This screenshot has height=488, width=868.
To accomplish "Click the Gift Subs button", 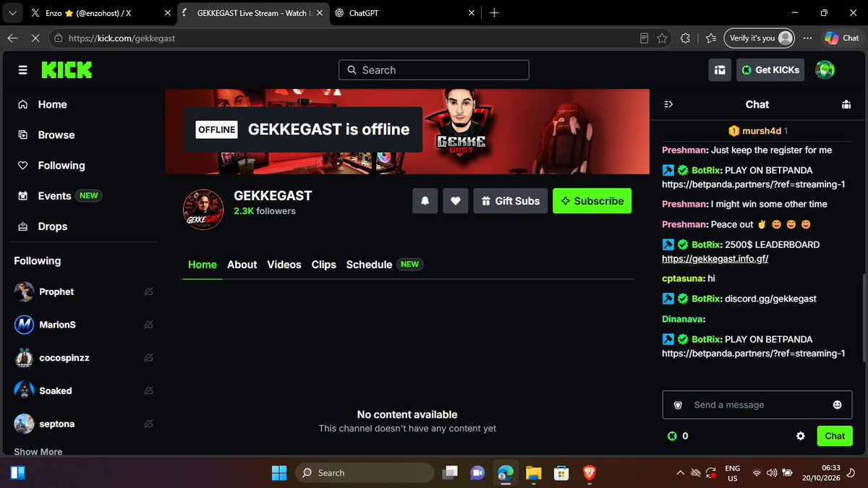I will click(511, 201).
